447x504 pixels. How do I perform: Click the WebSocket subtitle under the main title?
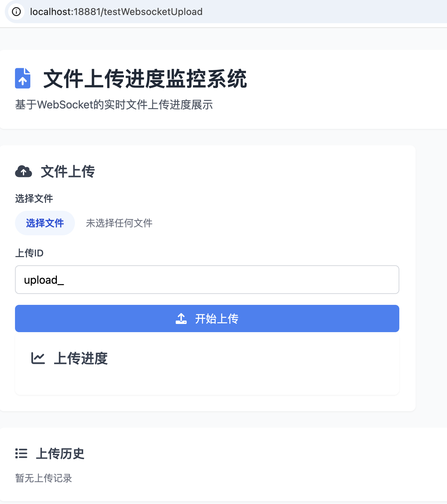pos(114,105)
